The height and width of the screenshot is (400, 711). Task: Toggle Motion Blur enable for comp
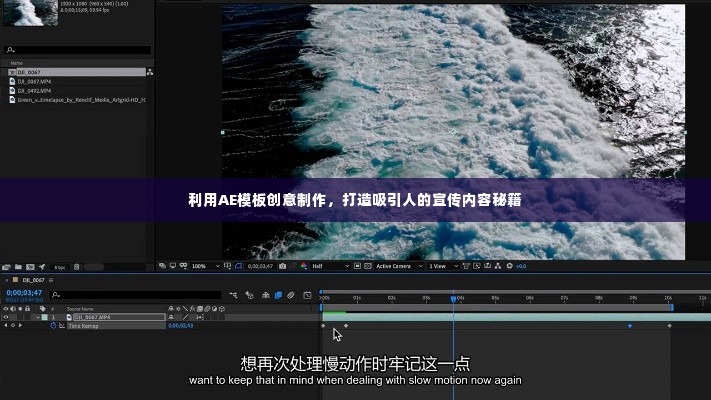291,295
